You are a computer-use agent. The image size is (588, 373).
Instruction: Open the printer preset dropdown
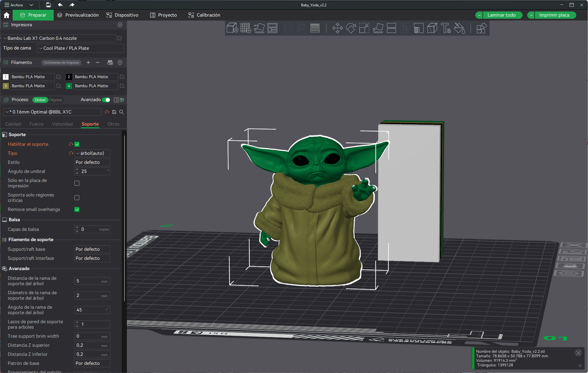59,38
